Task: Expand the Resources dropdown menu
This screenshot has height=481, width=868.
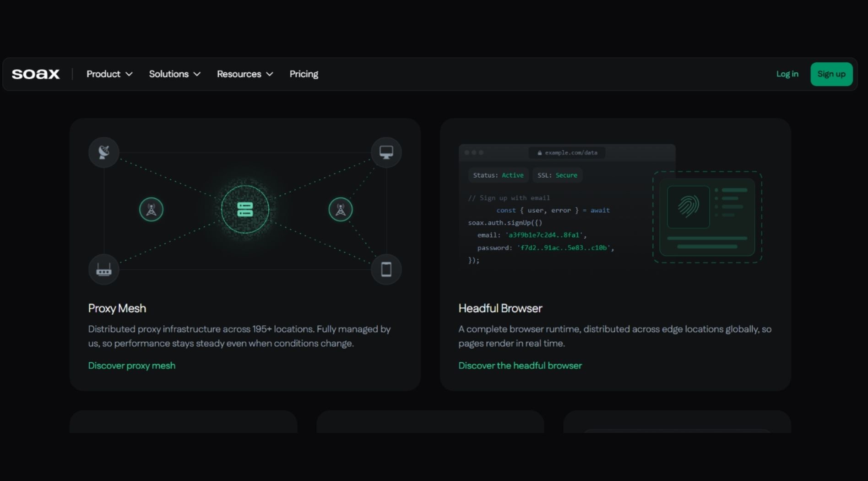Action: [245, 74]
